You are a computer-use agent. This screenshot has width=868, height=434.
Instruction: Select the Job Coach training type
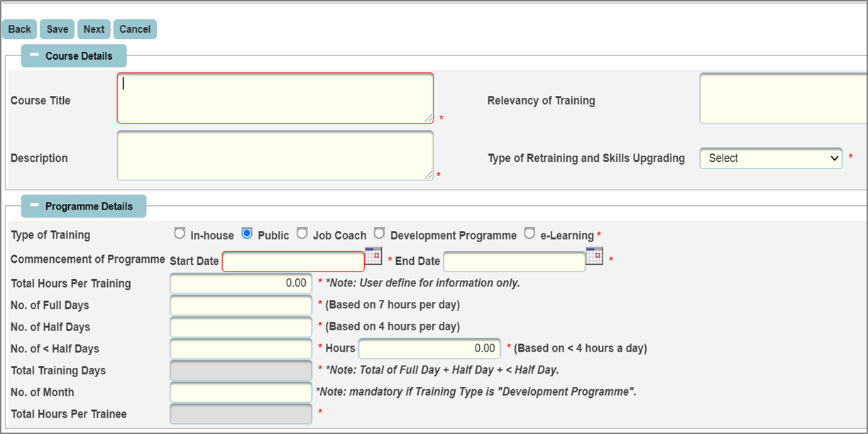[302, 234]
